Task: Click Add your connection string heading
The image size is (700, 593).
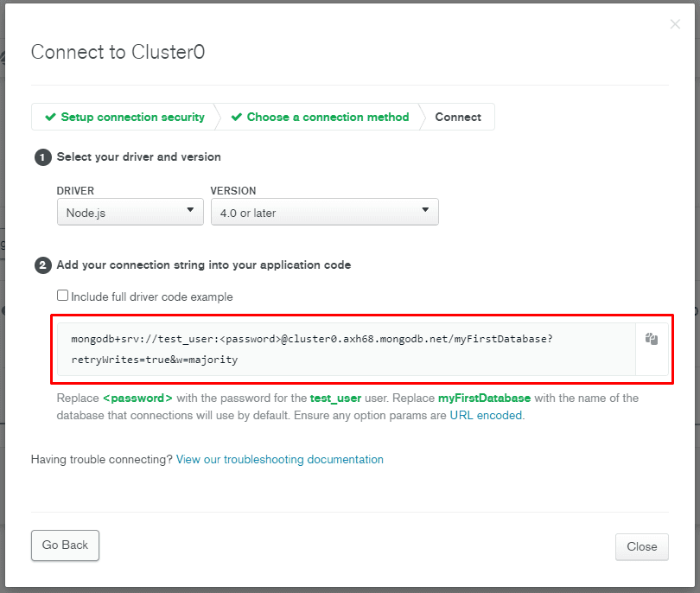Action: [204, 265]
